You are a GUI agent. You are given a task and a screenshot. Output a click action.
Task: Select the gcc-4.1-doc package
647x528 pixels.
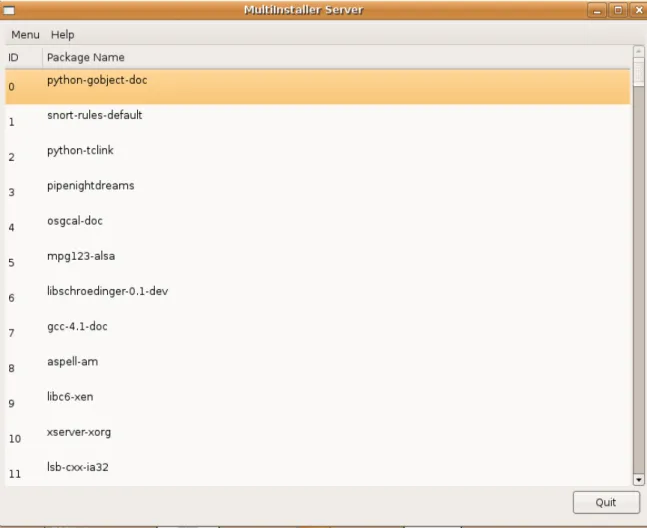pyautogui.click(x=318, y=333)
